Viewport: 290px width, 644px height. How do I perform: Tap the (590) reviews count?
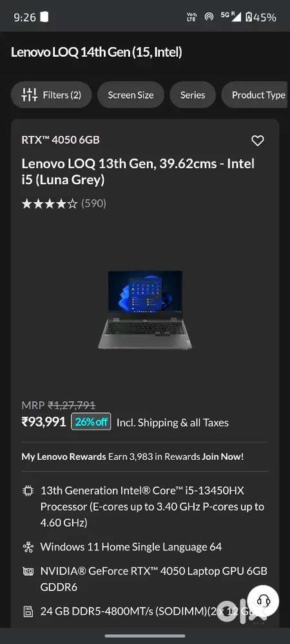[93, 204]
